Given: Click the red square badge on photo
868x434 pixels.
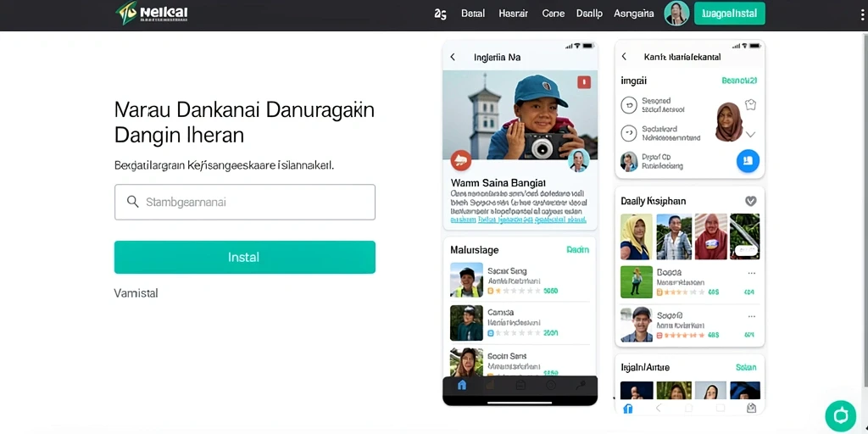Looking at the screenshot, I should pyautogui.click(x=583, y=82).
